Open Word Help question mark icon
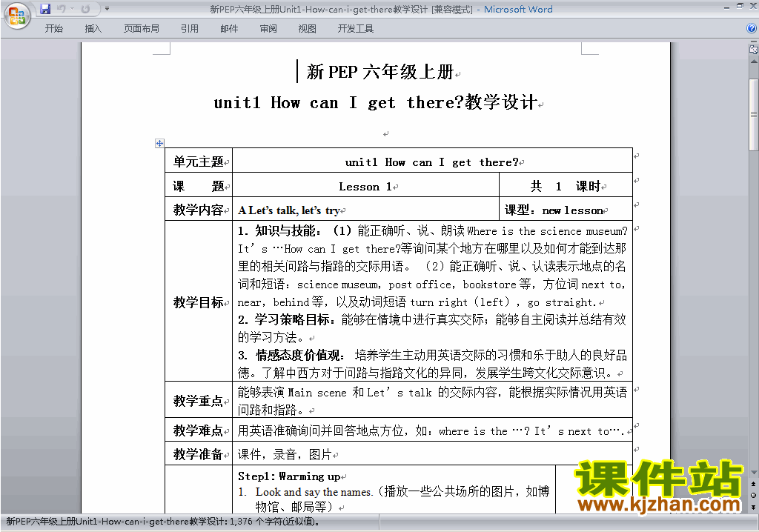This screenshot has height=532, width=759. [752, 28]
